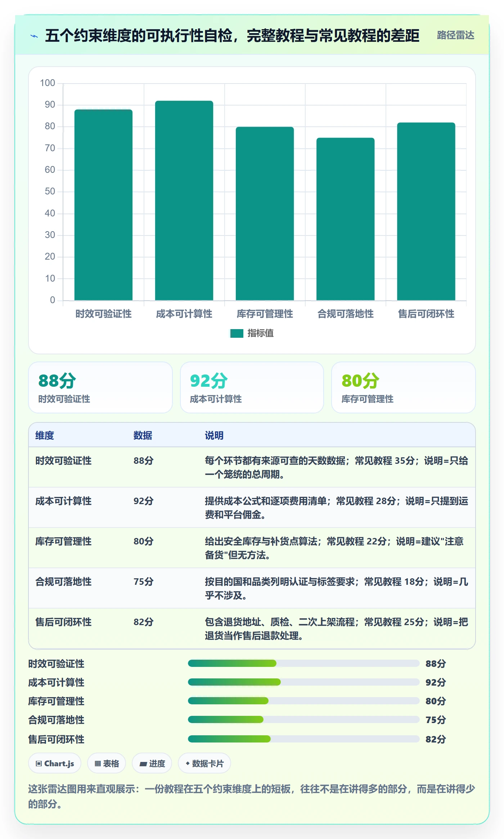Select the 成本可计算性 table row name

63,501
